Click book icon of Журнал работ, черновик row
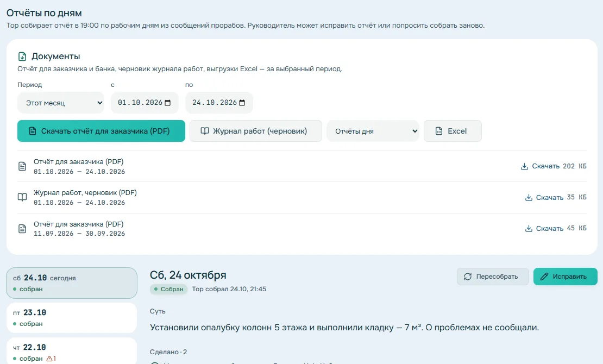Viewport: 603px width, 364px height. pos(22,197)
